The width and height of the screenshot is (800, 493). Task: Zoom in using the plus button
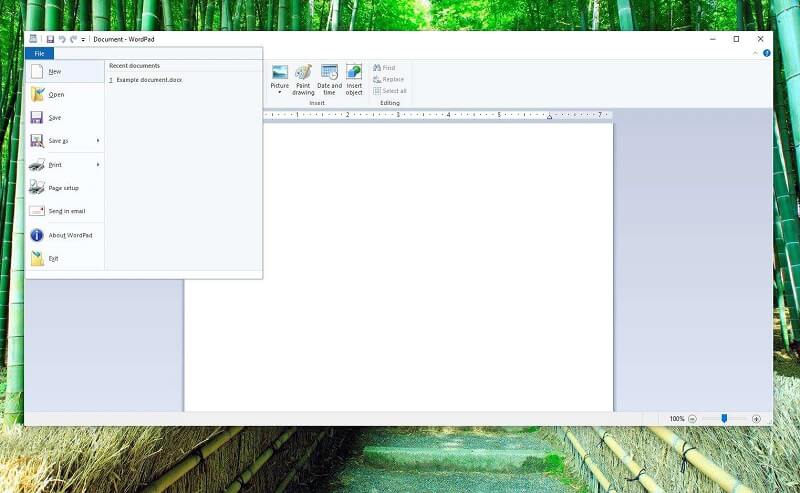click(756, 419)
